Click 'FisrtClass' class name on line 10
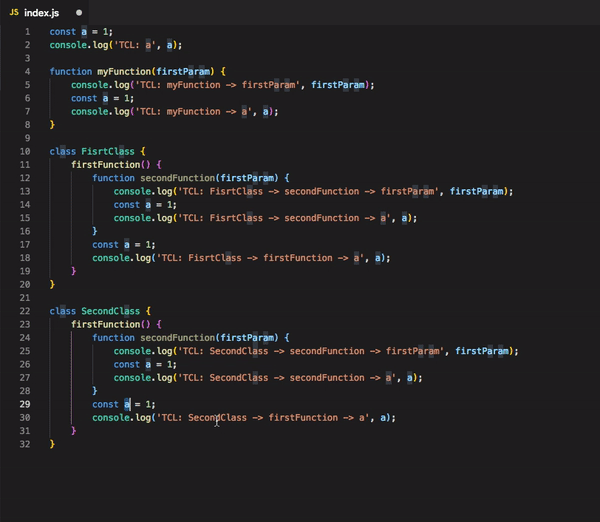Image resolution: width=600 pixels, height=522 pixels. pyautogui.click(x=108, y=152)
